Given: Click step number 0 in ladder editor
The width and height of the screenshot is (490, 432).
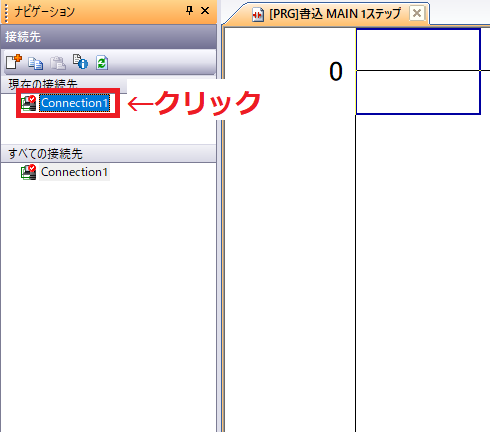Looking at the screenshot, I should pos(336,72).
